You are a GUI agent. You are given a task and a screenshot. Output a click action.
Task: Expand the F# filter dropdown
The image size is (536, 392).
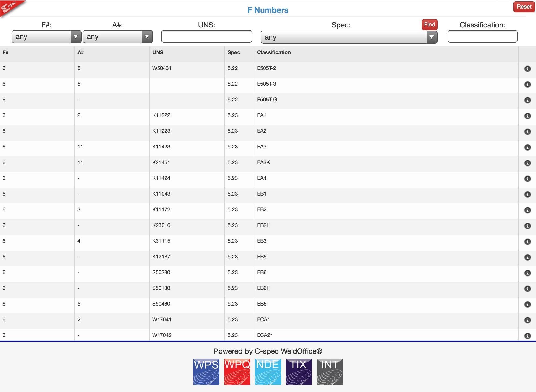click(x=47, y=37)
